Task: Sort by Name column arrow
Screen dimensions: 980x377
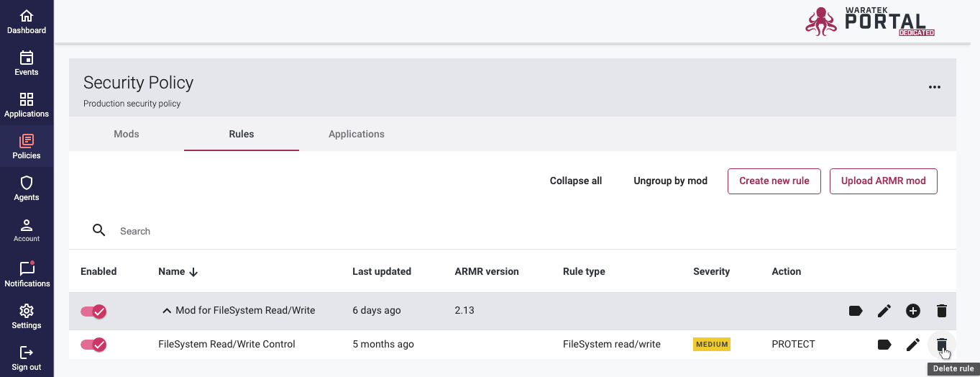Action: (193, 272)
